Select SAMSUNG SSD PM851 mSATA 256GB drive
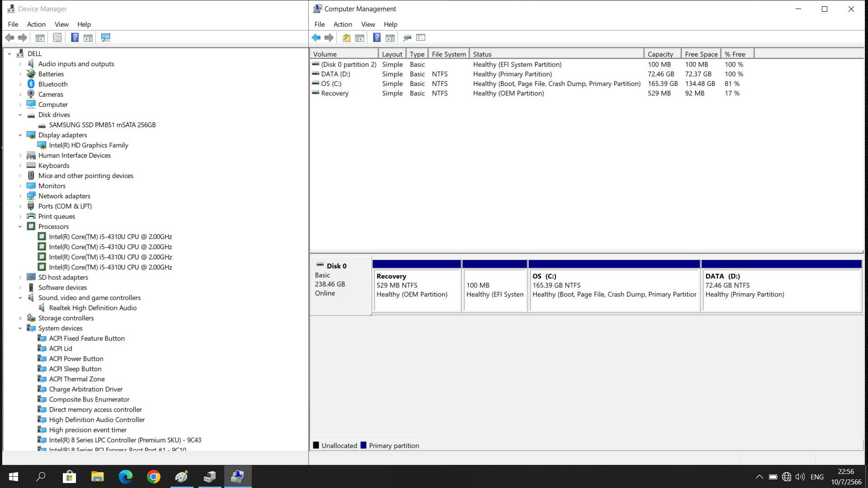The width and height of the screenshot is (868, 488). [102, 125]
